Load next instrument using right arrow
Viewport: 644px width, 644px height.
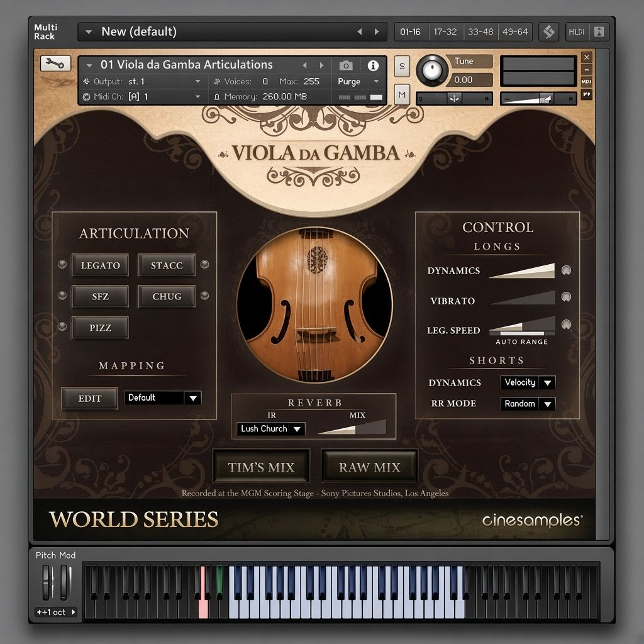click(x=321, y=65)
